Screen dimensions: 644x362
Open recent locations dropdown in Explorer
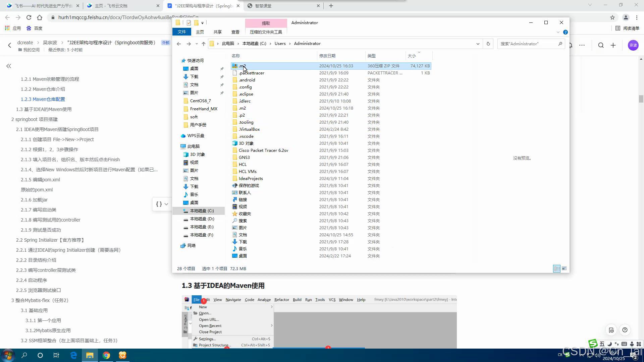[x=197, y=44]
